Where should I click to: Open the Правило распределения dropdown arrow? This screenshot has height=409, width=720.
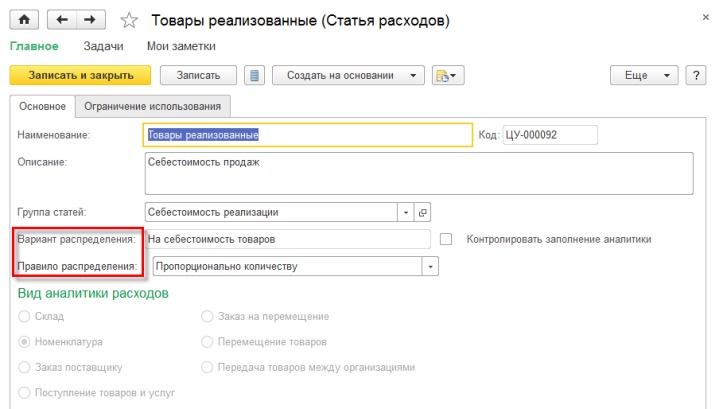(x=430, y=266)
